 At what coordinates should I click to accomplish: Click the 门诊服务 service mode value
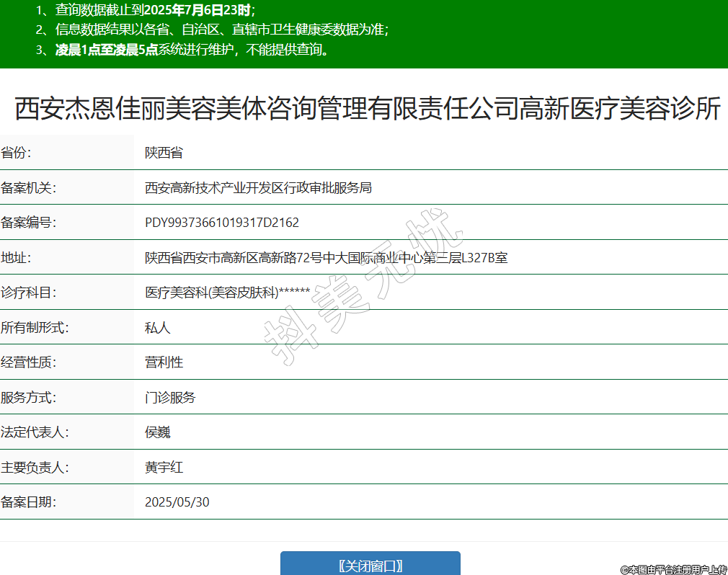(170, 398)
